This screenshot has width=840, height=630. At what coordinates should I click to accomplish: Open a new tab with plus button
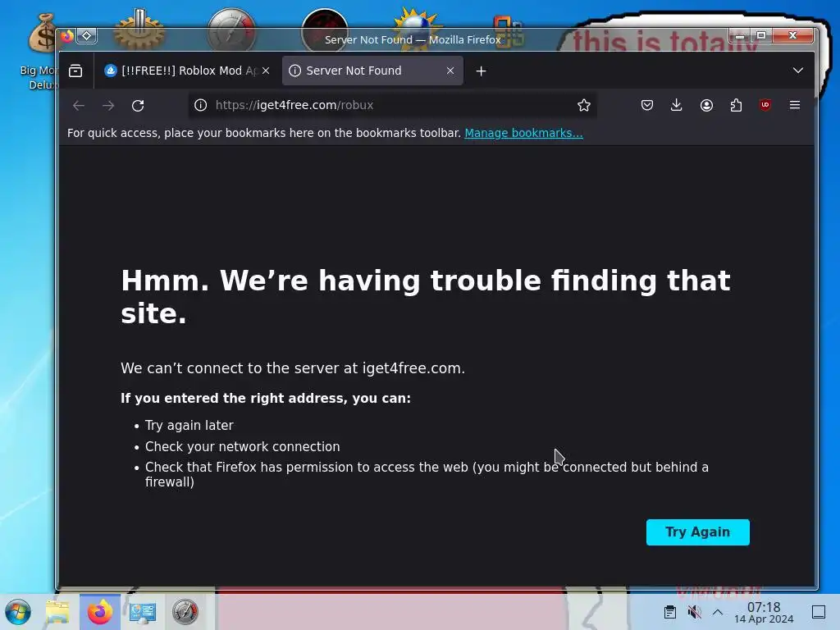(481, 71)
